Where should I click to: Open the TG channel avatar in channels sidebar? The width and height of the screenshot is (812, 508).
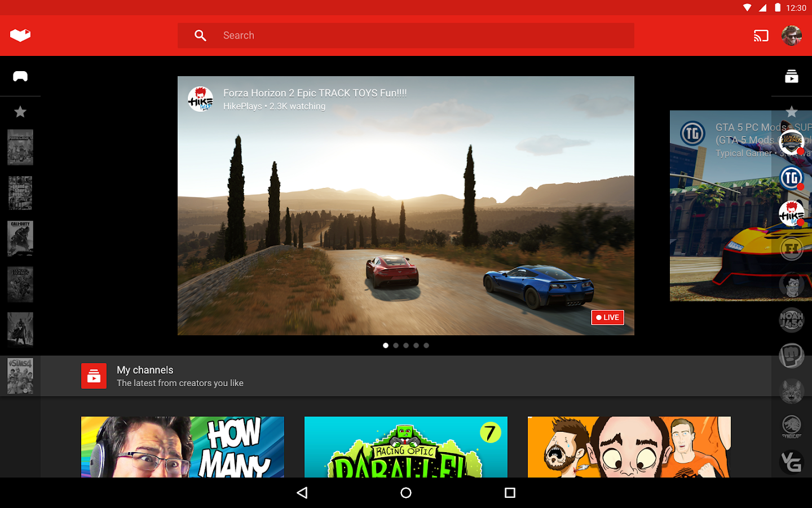(792, 178)
